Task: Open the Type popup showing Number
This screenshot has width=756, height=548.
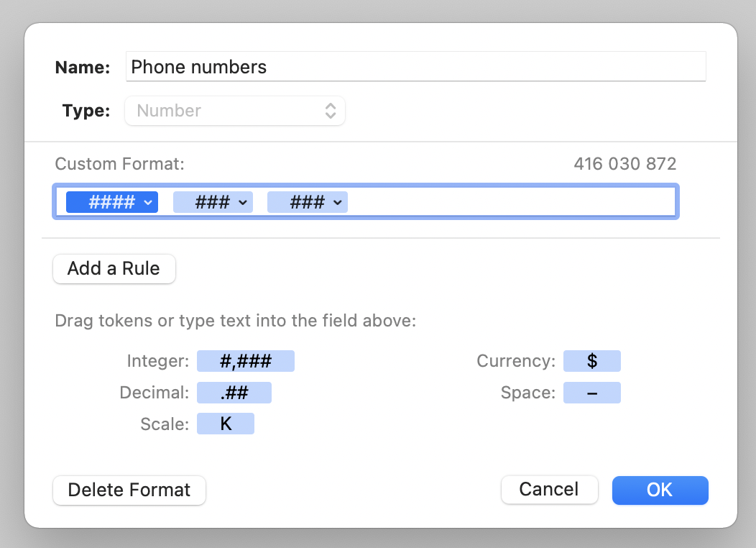Action: (235, 111)
